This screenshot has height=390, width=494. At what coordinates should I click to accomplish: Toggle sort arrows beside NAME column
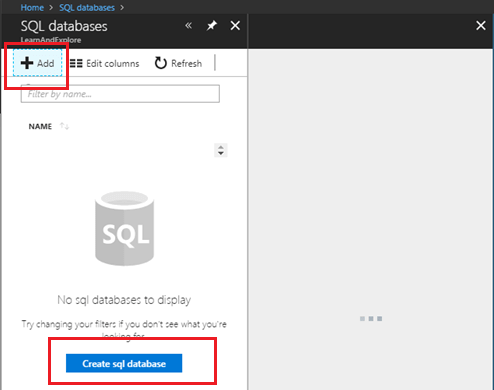(x=64, y=126)
